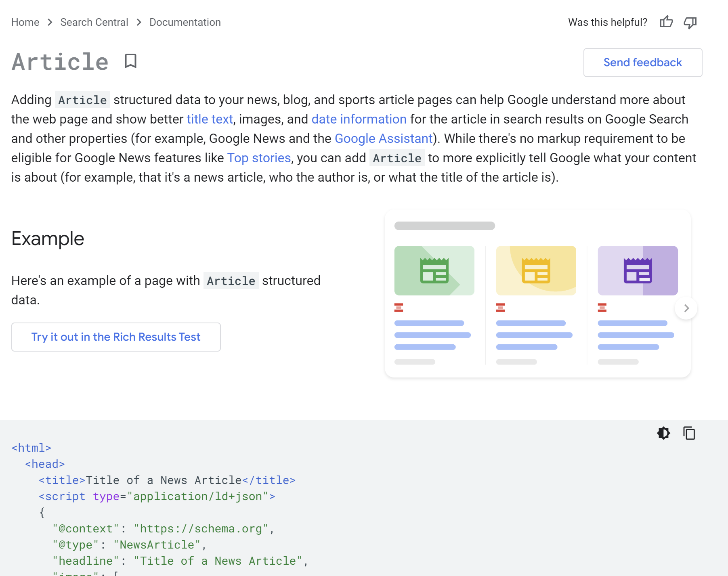Image resolution: width=728 pixels, height=576 pixels.
Task: Follow the 'title text' link
Action: pos(210,119)
